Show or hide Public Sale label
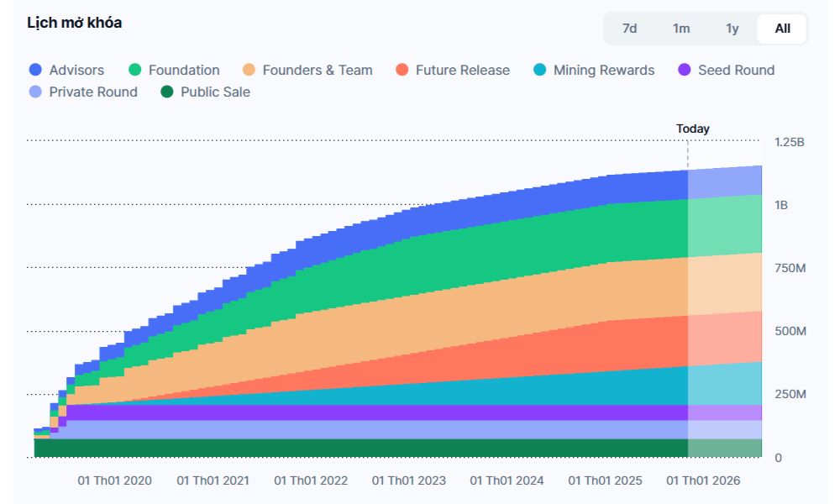Image resolution: width=840 pixels, height=504 pixels. [x=215, y=92]
